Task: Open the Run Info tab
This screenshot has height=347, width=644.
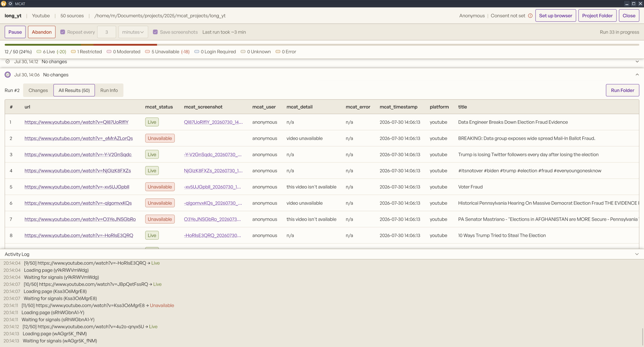Action: (x=109, y=90)
